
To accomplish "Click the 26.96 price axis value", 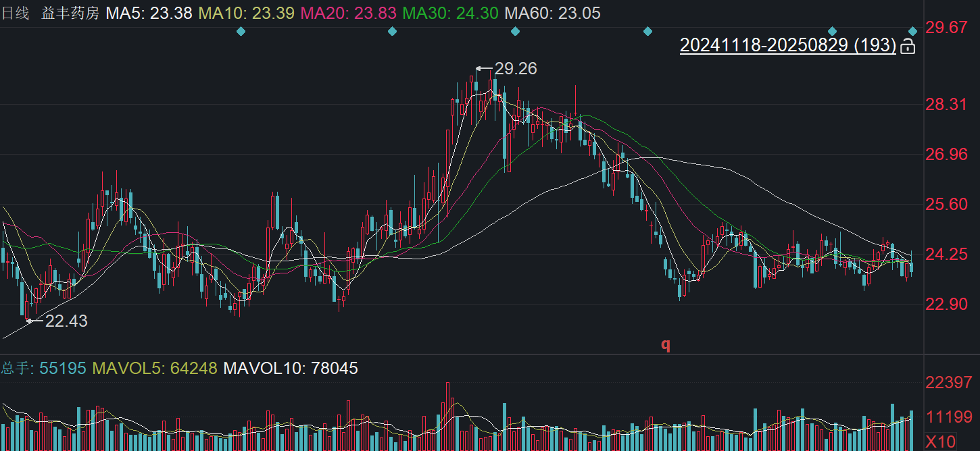I will tap(946, 155).
